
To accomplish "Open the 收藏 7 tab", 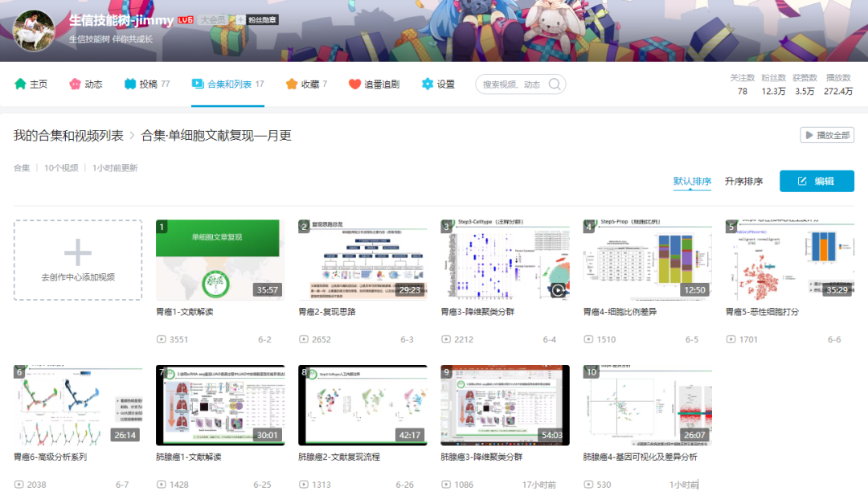I will tap(306, 84).
